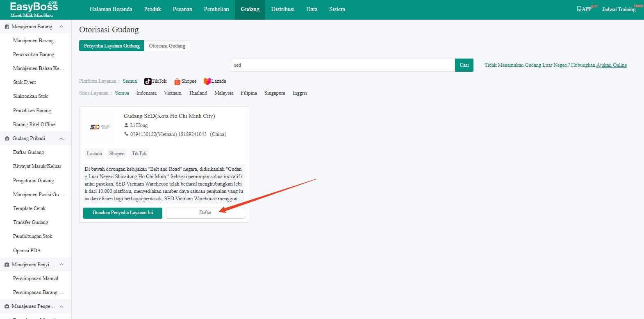
Task: Click the Lazada tag on SED card
Action: click(94, 154)
